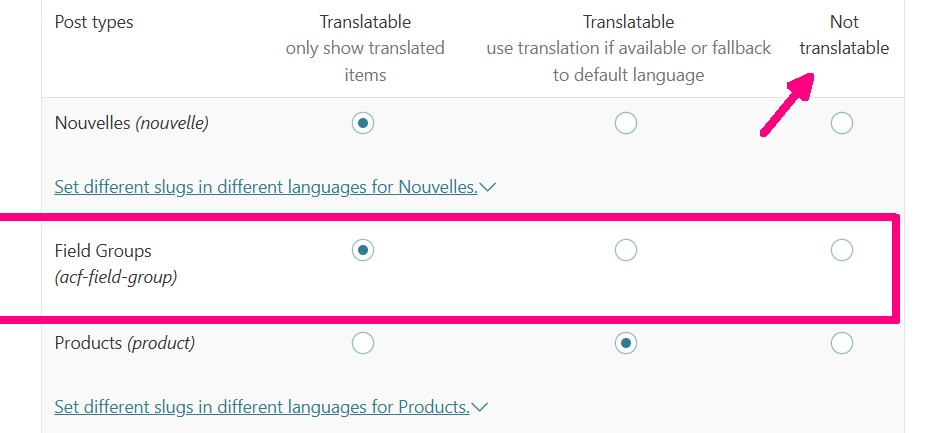Choose fallback translation radio for Products
This screenshot has height=433, width=933.
tap(626, 343)
